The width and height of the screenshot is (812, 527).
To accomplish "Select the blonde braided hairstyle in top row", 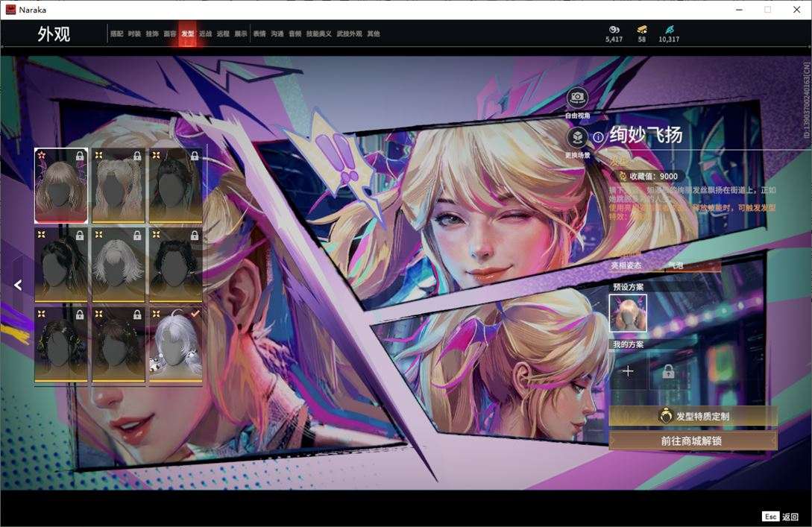I will tap(119, 186).
